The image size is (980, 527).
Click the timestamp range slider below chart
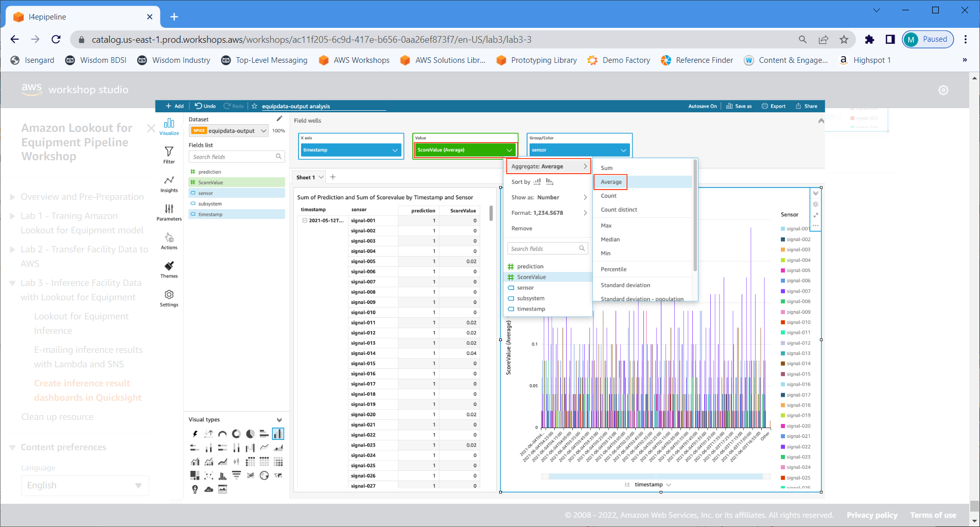point(655,477)
